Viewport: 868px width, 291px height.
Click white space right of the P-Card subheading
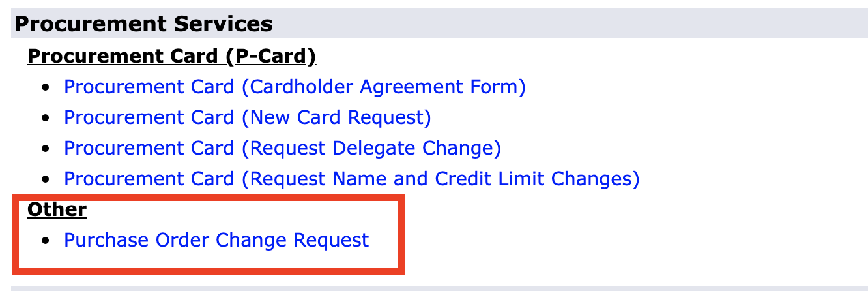coord(521,57)
